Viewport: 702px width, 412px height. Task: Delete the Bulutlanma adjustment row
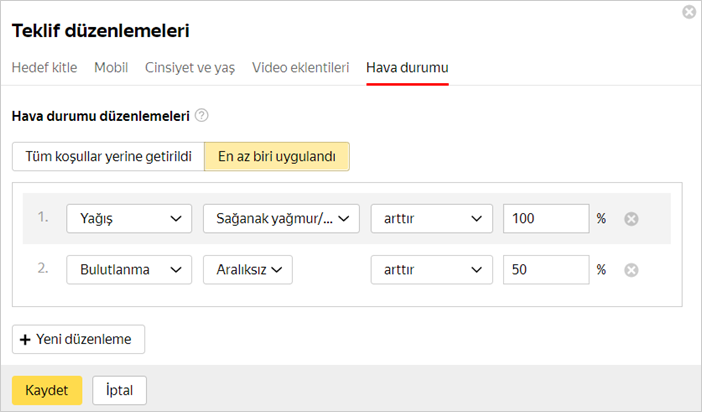click(x=631, y=270)
